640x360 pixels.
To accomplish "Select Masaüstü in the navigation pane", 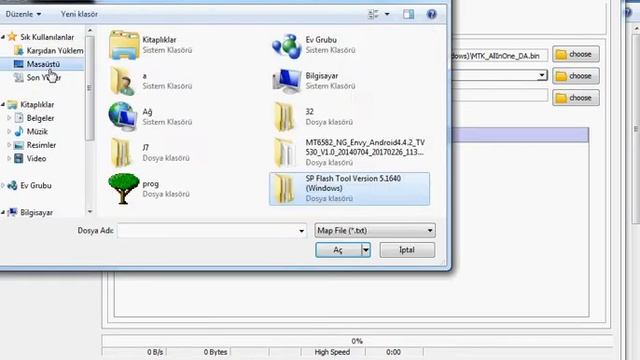I will pyautogui.click(x=37, y=64).
